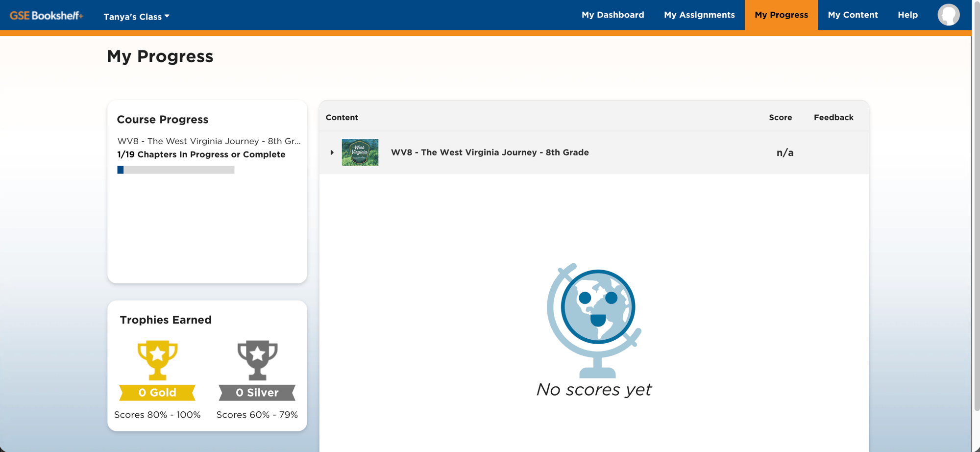Click the Course Progress heading
980x452 pixels.
click(163, 120)
